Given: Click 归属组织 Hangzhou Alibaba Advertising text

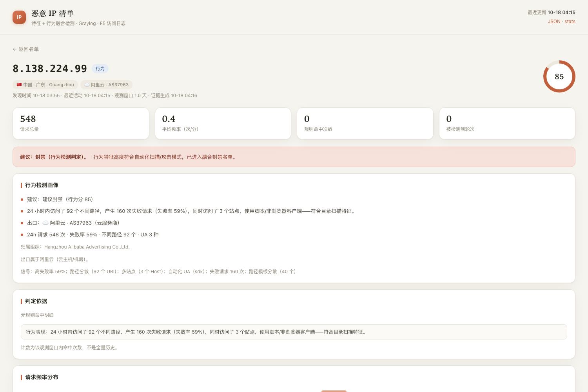Looking at the screenshot, I should [75, 247].
